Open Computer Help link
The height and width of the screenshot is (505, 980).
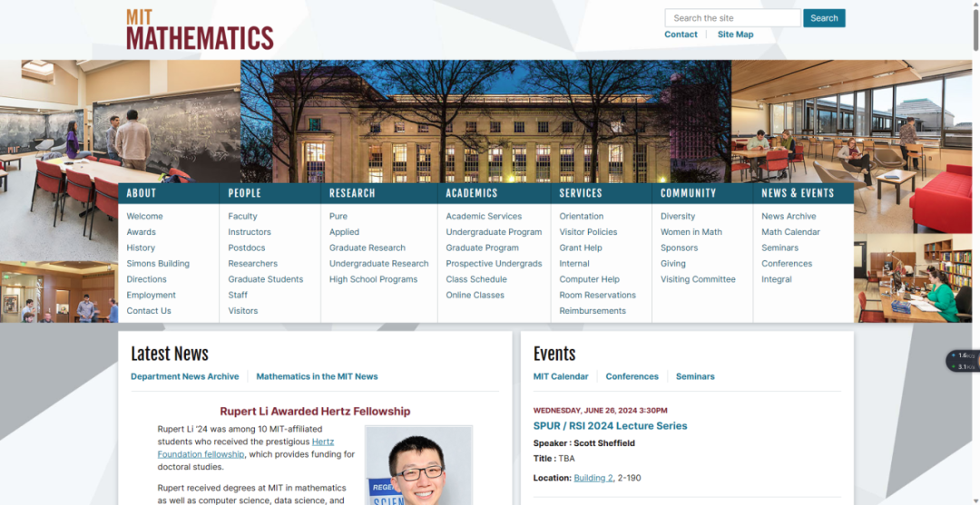(590, 279)
